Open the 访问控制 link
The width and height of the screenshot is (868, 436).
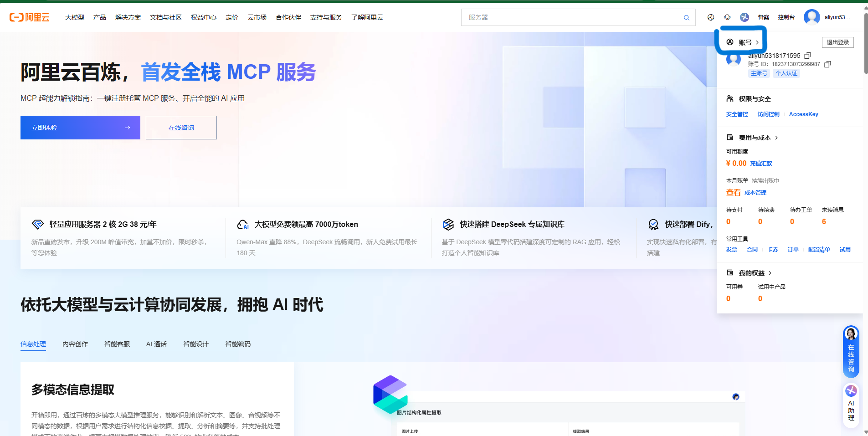tap(769, 114)
